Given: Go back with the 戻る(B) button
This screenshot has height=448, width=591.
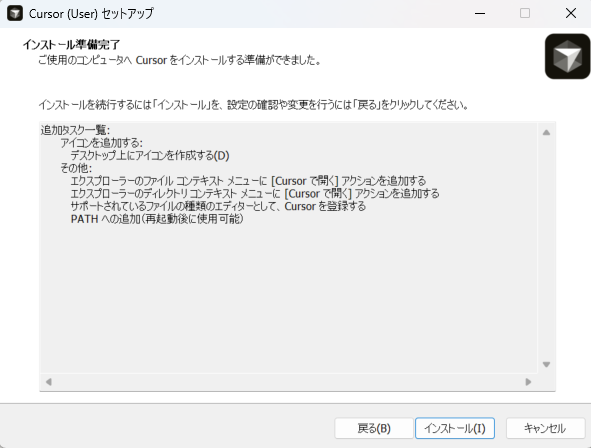Looking at the screenshot, I should coord(374,428).
